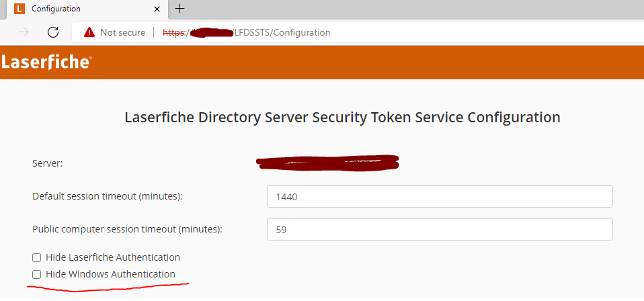Click the "Default session timeout (minutes):" label
Screen dimensions: 644x301
click(108, 196)
